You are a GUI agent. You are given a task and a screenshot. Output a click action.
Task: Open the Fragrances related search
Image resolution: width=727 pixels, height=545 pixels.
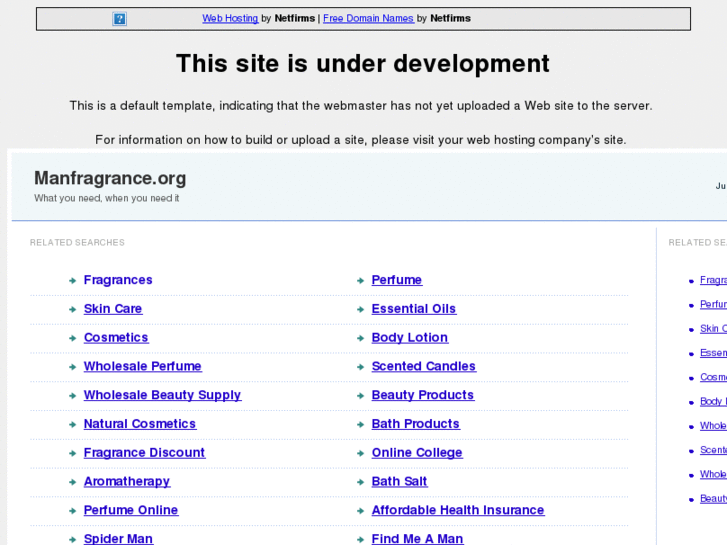point(118,280)
